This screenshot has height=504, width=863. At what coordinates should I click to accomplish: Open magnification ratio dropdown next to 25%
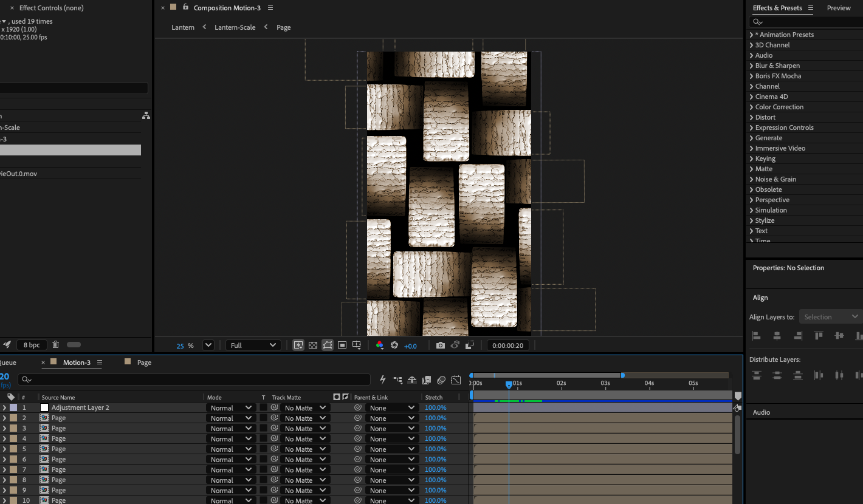pyautogui.click(x=208, y=345)
